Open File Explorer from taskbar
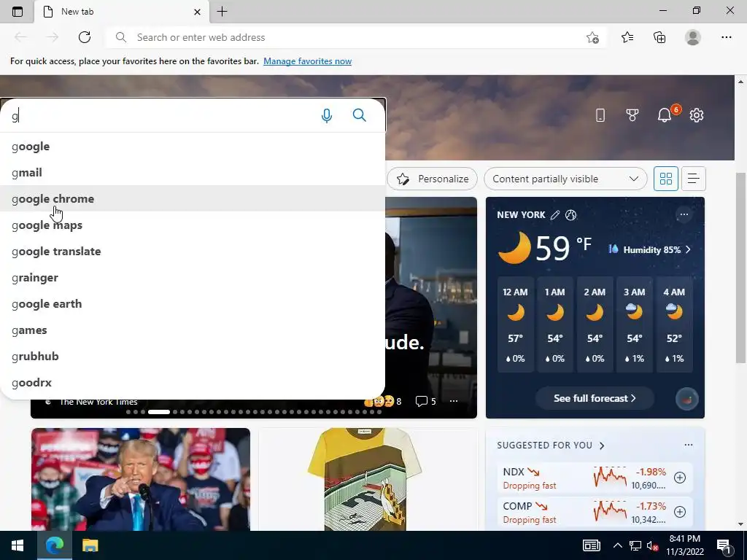 click(x=90, y=545)
